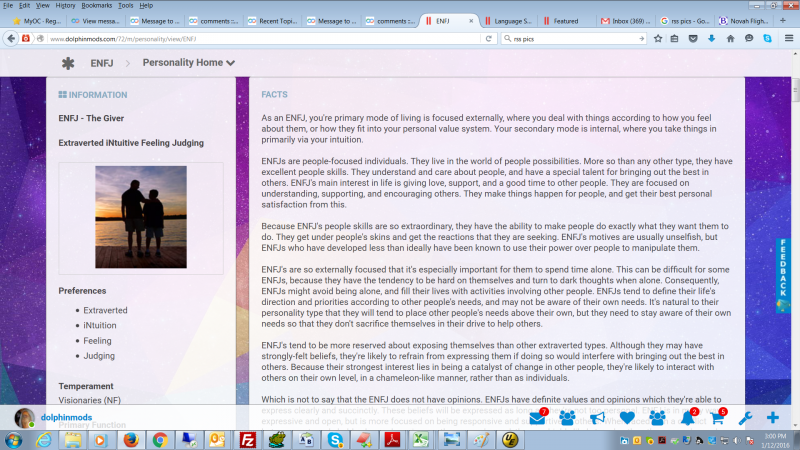Click the silhouette sunset photo
Screen dimensions: 800x450
141,217
